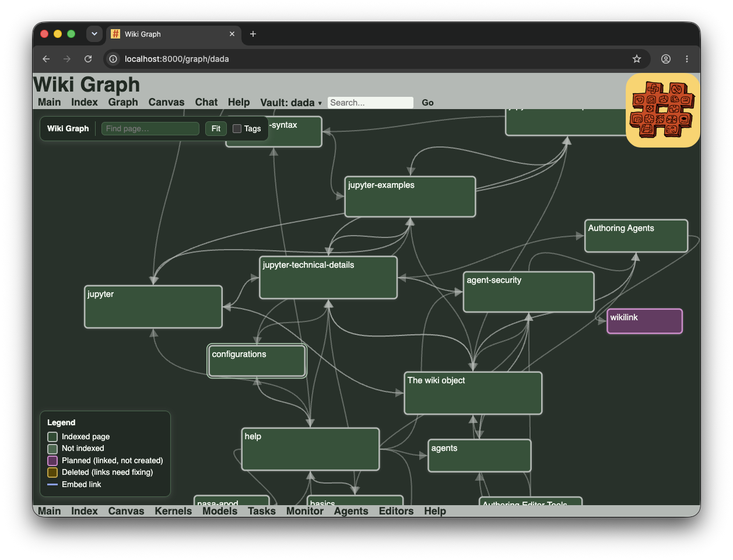Focus the top Search field
The width and height of the screenshot is (733, 560).
click(x=370, y=103)
